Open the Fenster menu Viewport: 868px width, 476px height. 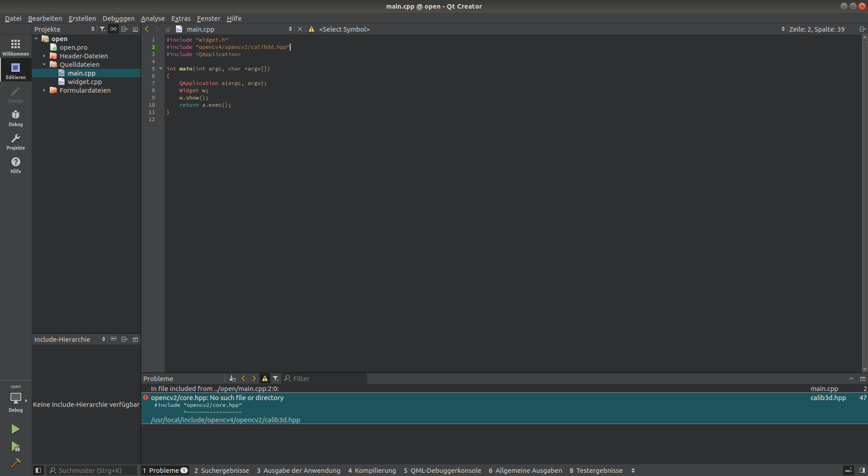208,19
